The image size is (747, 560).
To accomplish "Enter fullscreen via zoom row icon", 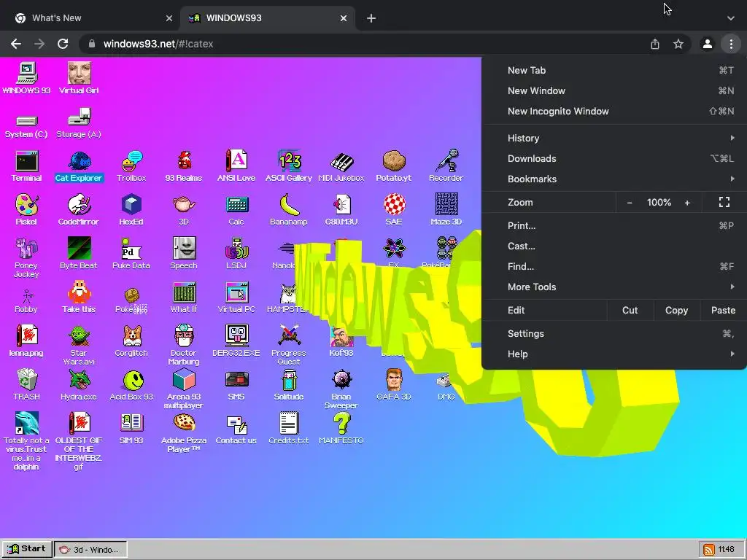I will click(724, 203).
